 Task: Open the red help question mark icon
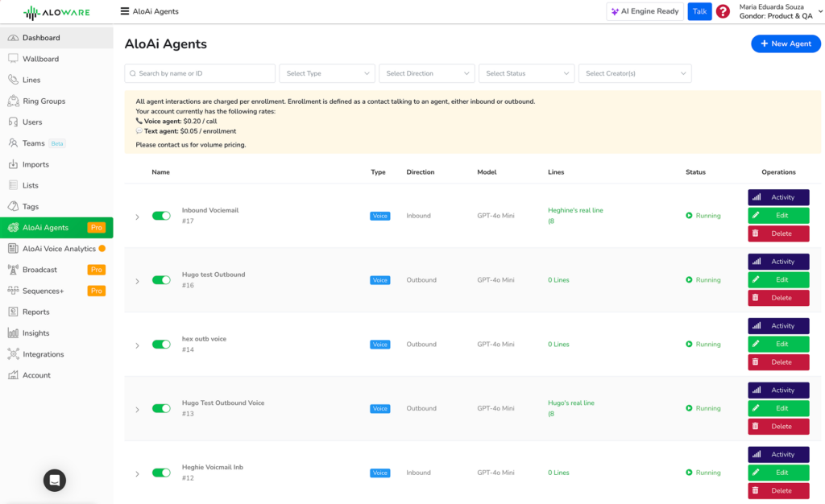click(x=723, y=11)
